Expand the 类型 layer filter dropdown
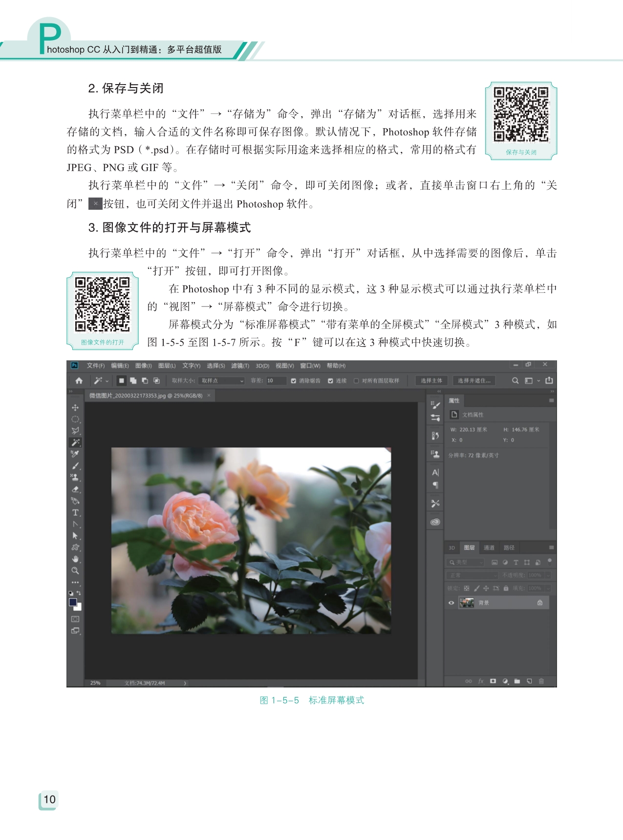The width and height of the screenshot is (623, 840). click(466, 562)
